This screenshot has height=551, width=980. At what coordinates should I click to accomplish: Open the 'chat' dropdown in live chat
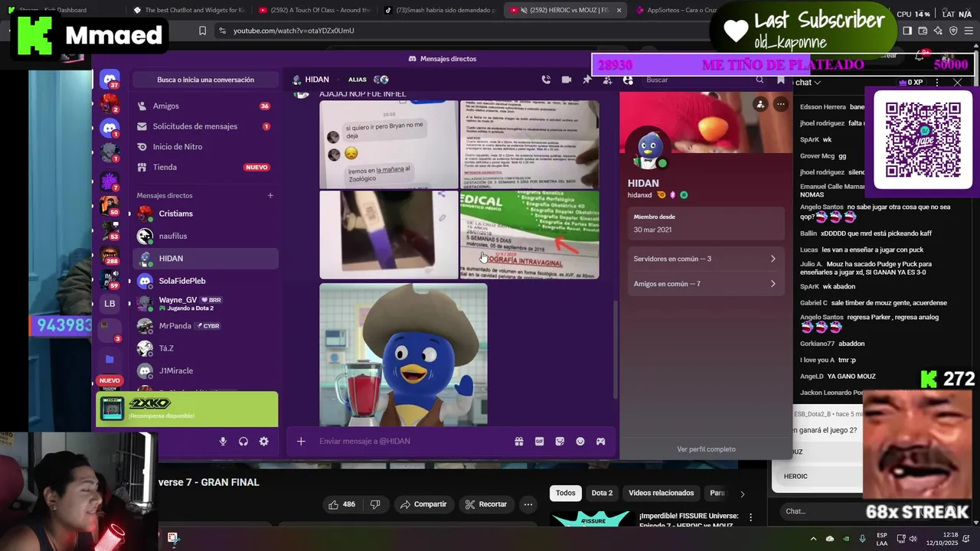point(808,83)
